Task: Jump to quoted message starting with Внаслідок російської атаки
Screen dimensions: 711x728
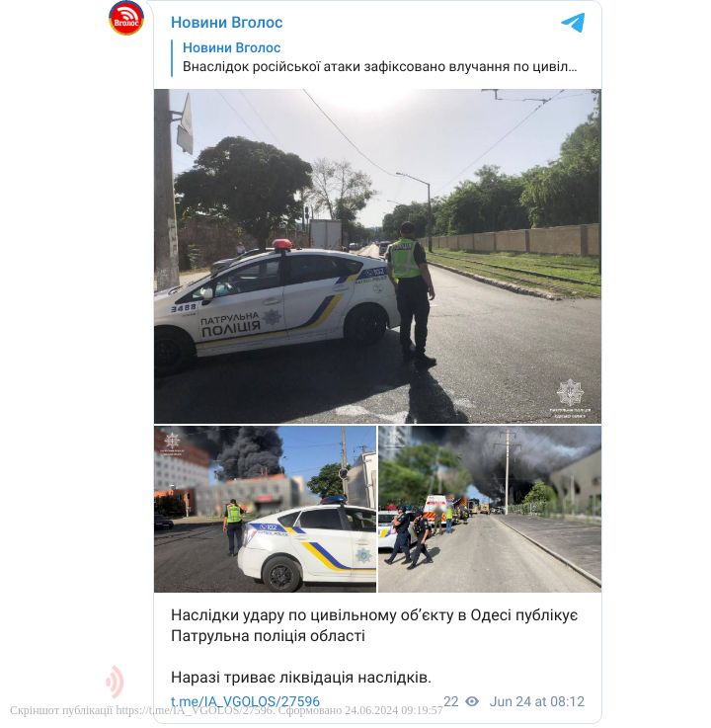Action: coord(379,67)
